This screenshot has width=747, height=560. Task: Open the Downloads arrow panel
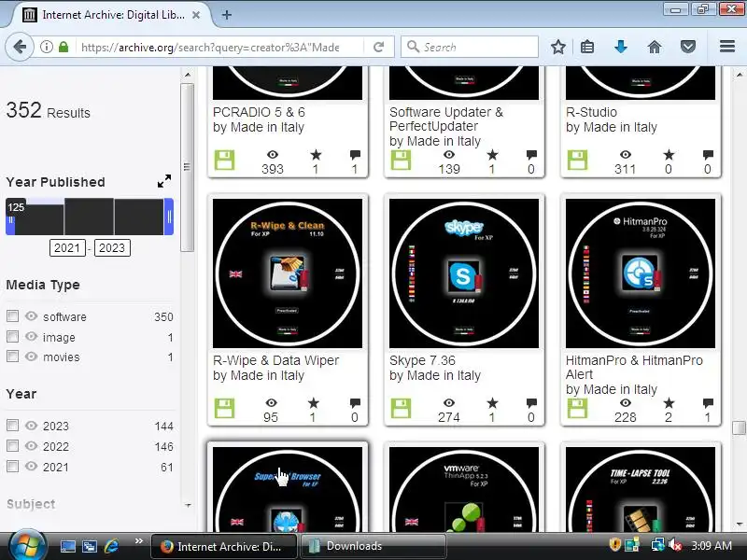pos(621,47)
